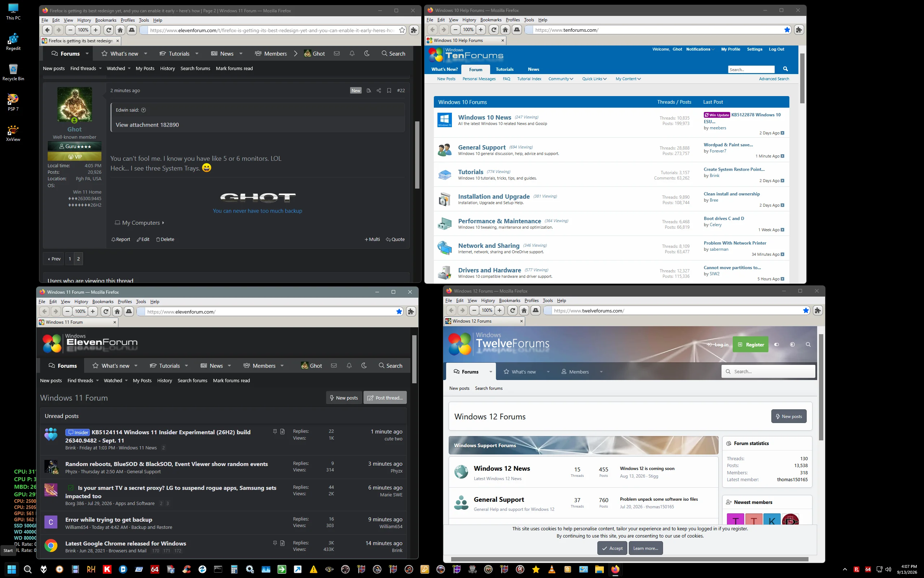Click back arrow in Windows 12 Forums window
This screenshot has height=578, width=924.
(x=451, y=311)
